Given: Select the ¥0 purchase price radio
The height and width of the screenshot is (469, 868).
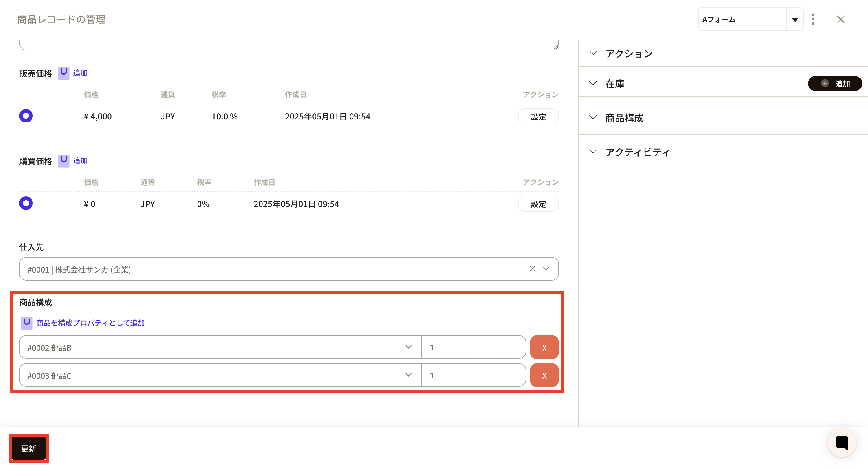Looking at the screenshot, I should pos(26,203).
